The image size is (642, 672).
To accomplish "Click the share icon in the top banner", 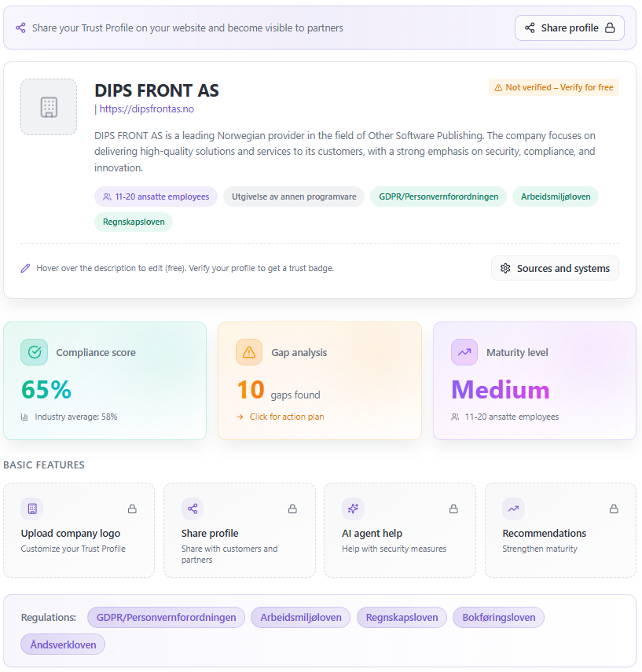I will click(20, 28).
